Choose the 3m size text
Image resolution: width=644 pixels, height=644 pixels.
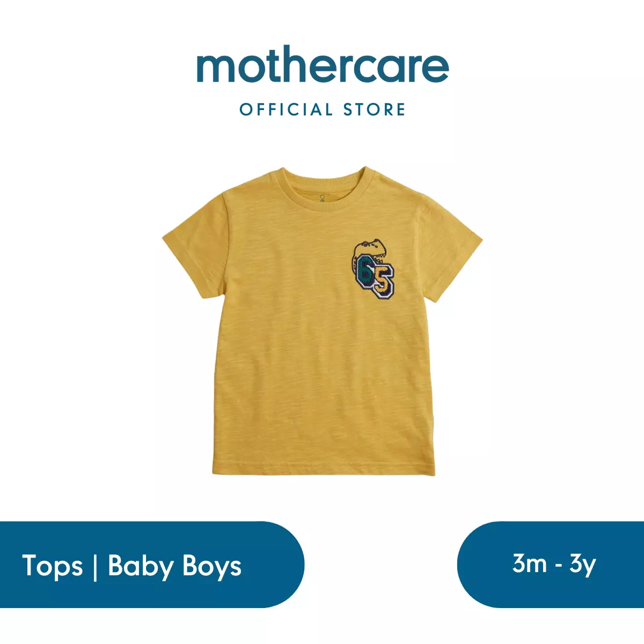[x=530, y=563]
